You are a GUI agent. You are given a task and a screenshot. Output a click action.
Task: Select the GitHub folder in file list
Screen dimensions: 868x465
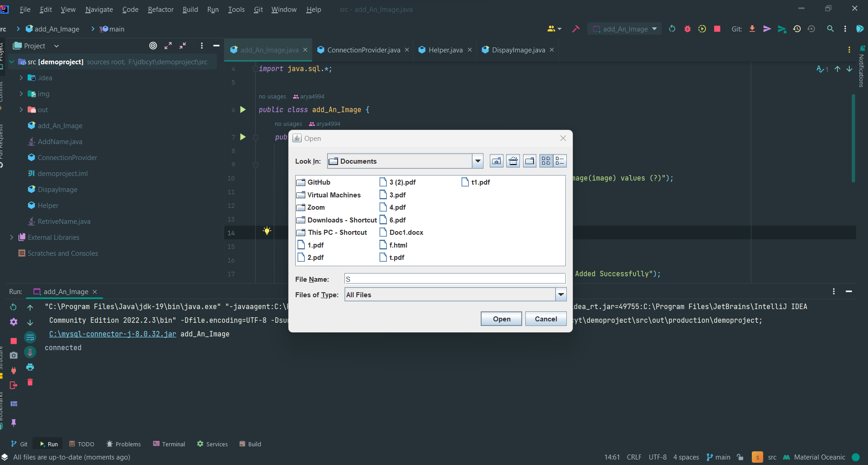[x=313, y=182]
